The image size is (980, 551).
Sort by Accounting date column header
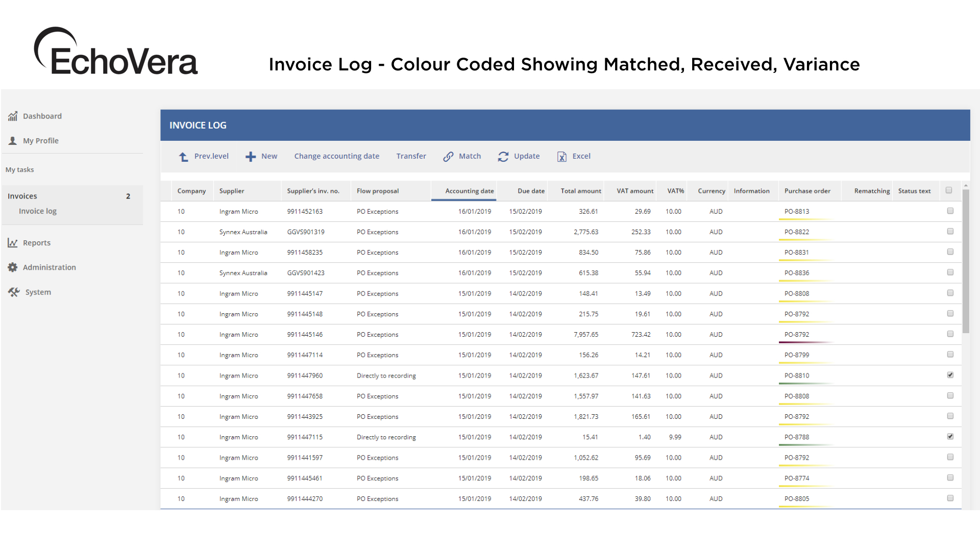point(469,191)
